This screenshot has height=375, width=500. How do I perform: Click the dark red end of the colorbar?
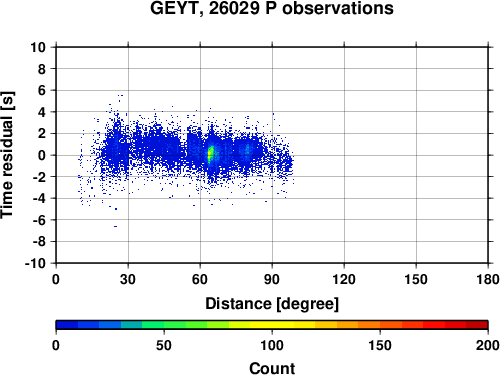[477, 325]
